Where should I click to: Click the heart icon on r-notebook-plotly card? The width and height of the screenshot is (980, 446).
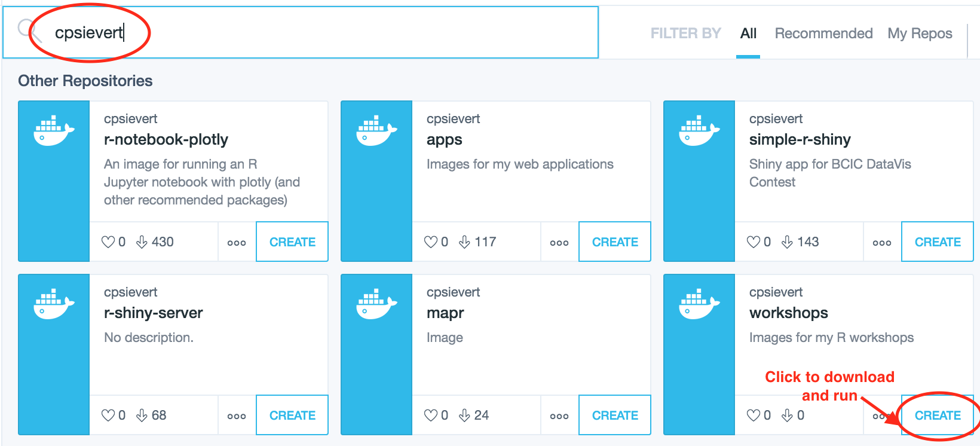[108, 242]
